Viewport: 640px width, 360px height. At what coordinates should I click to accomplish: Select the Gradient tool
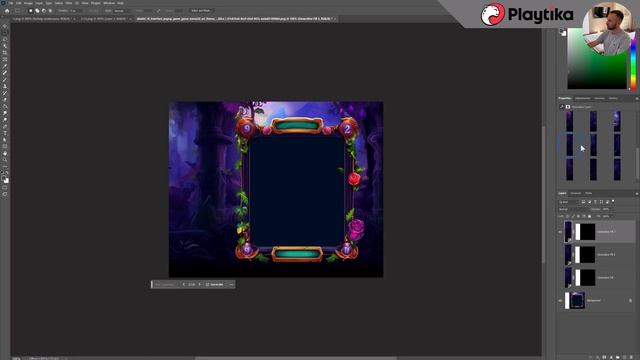coord(5,106)
